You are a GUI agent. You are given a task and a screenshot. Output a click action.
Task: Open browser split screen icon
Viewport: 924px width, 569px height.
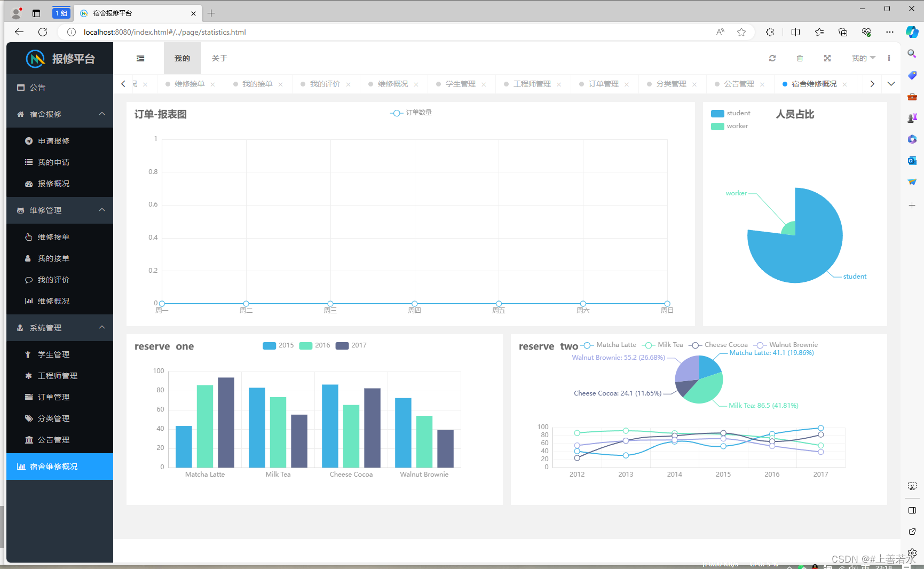(x=795, y=32)
